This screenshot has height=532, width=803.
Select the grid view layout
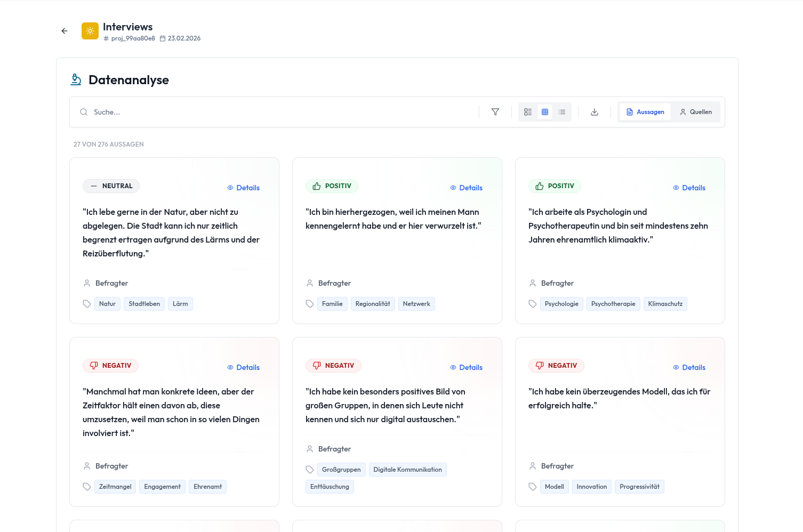(545, 112)
